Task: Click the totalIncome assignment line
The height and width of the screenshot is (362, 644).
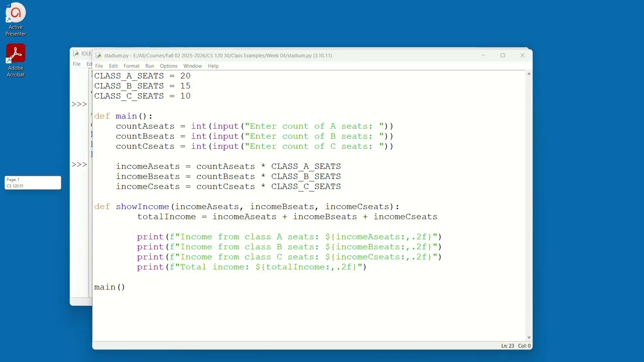Action: tap(287, 217)
